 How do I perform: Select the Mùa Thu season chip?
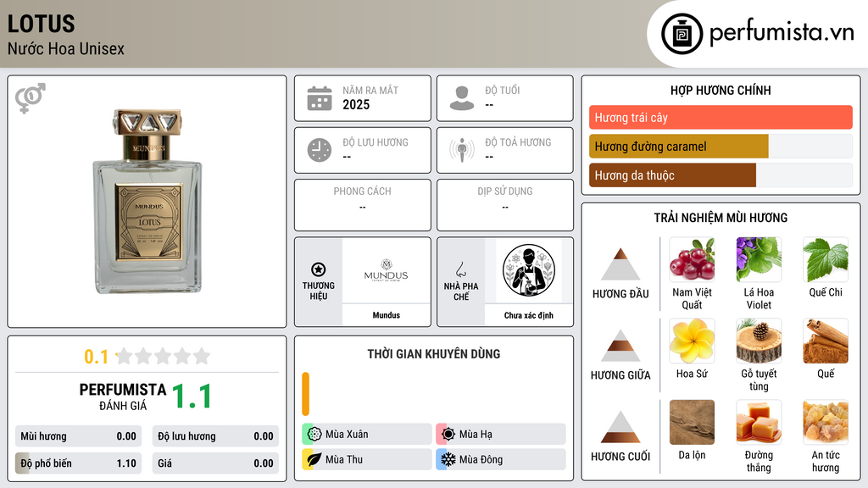pos(367,459)
